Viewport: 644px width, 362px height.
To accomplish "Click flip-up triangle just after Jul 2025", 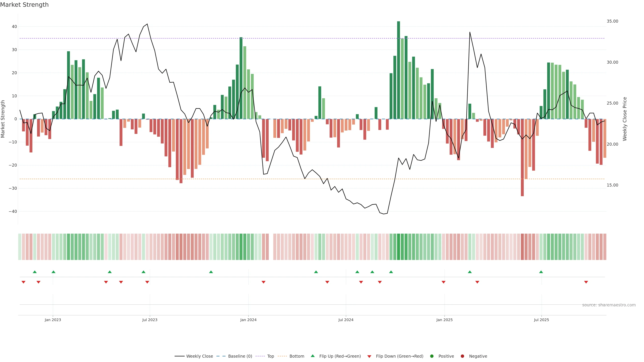I will [541, 272].
